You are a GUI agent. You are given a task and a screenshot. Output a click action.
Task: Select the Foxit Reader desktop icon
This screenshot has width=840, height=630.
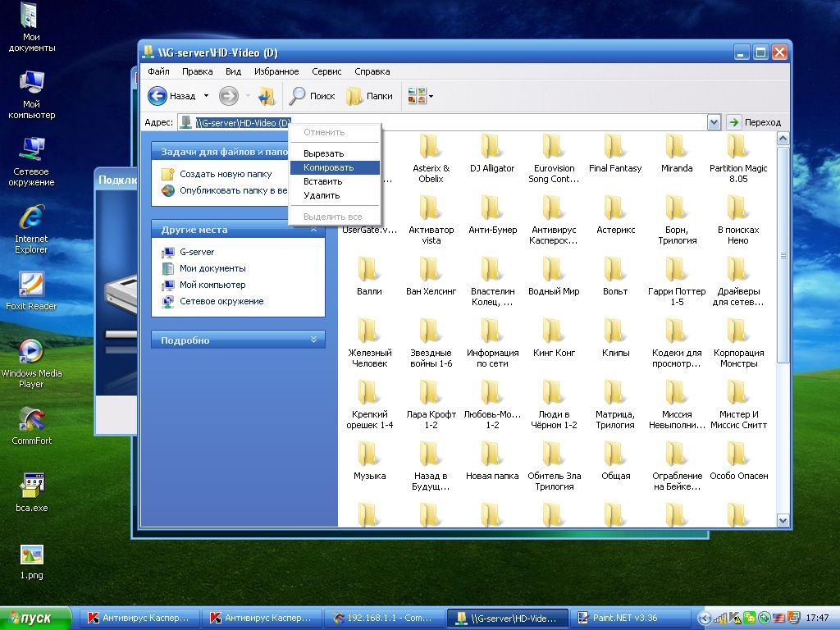point(31,291)
